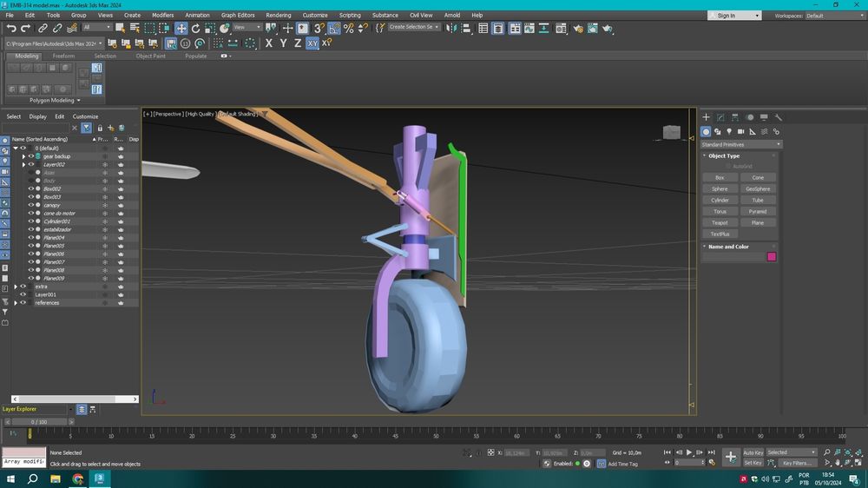Screen dimensions: 868x488
Task: Play the animation
Action: [689, 452]
